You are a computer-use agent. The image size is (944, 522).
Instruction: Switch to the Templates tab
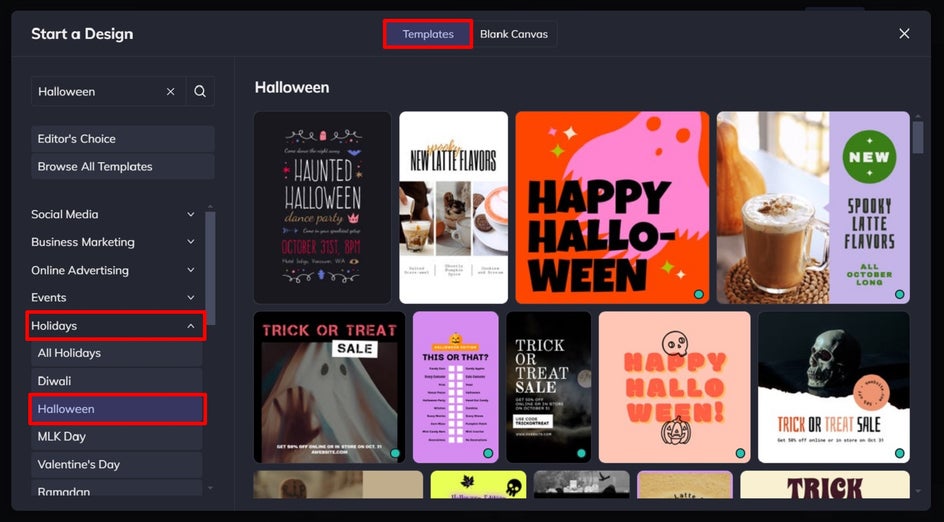[x=428, y=34]
